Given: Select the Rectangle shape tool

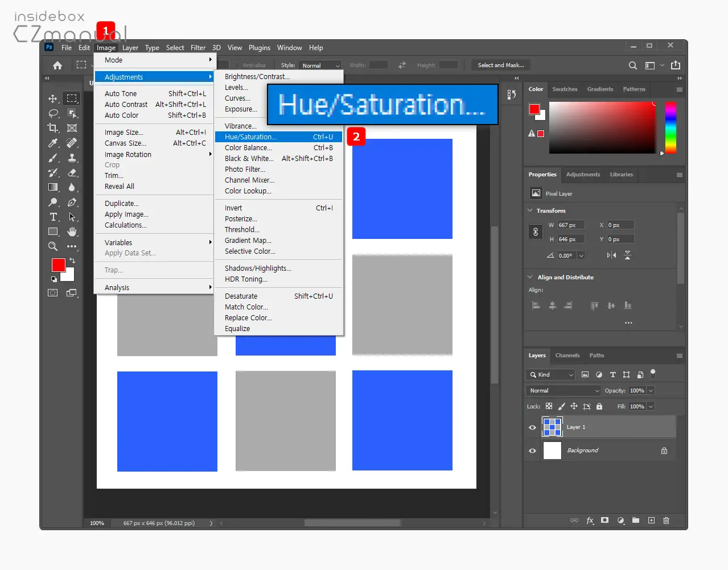Looking at the screenshot, I should coord(53,232).
